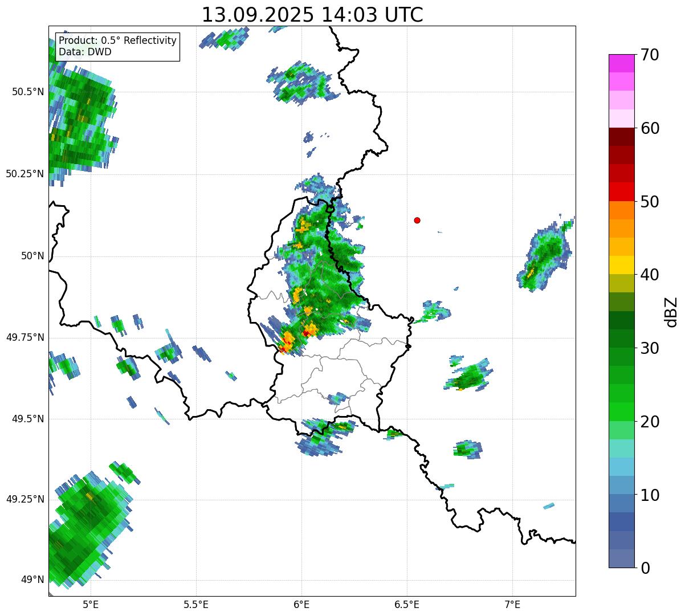Click the latitude label 50.25°N
Viewport: 685px width, 616px height.
click(25, 174)
